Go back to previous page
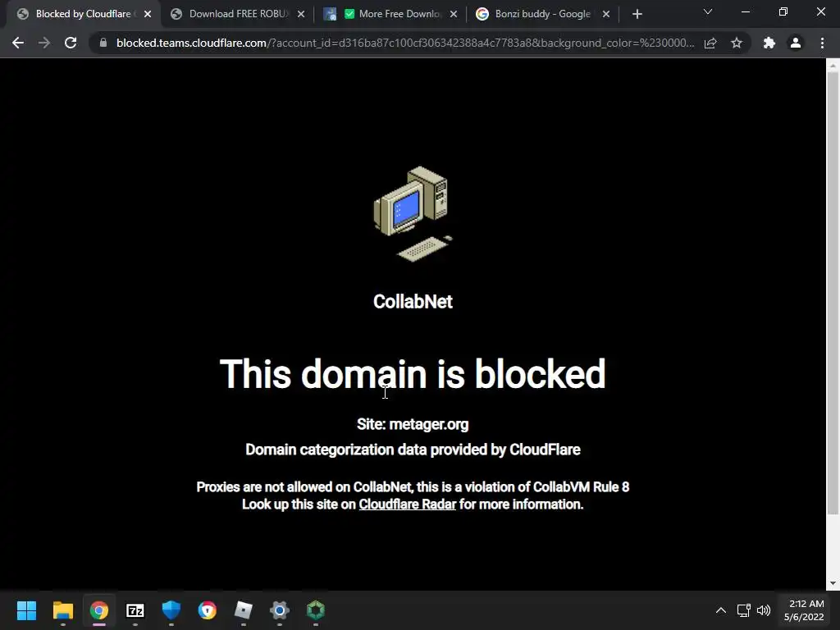 18,43
